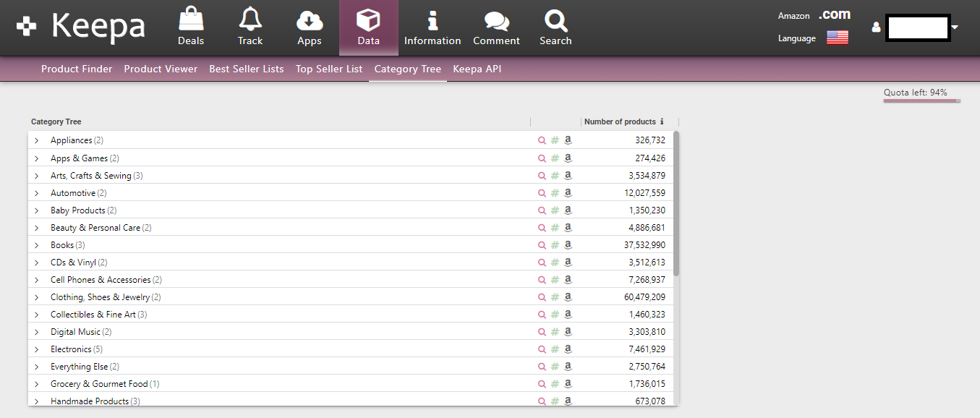Click Number of products column header
This screenshot has height=418, width=980.
(x=620, y=121)
